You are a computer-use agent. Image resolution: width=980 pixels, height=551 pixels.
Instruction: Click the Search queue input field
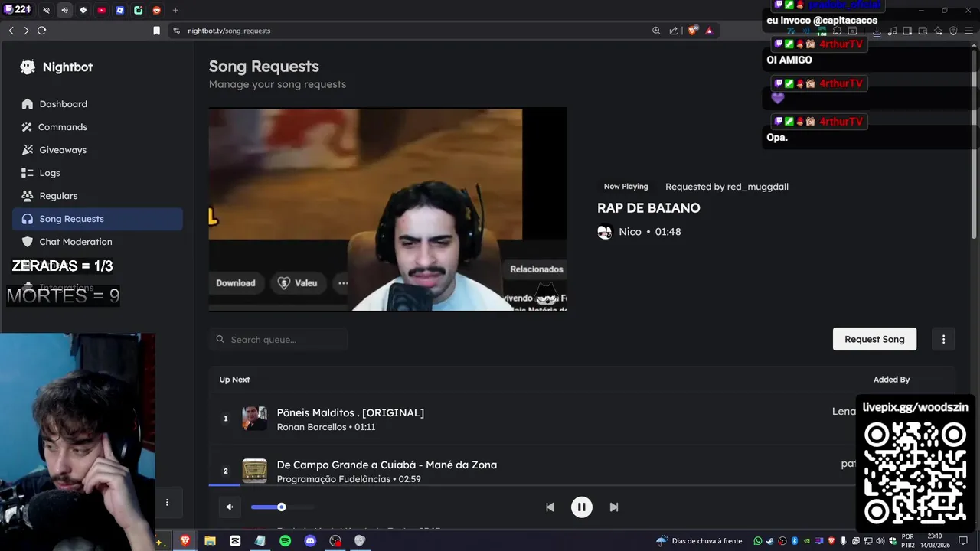278,339
